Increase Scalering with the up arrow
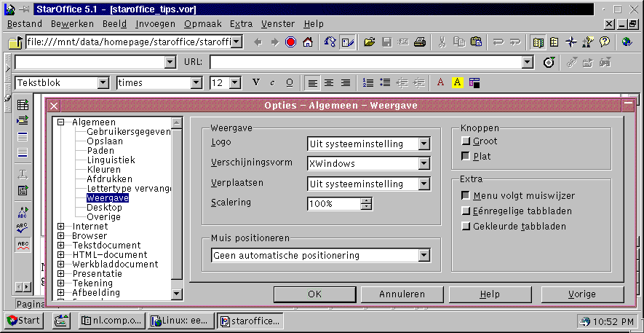Image resolution: width=644 pixels, height=333 pixels. pos(367,201)
